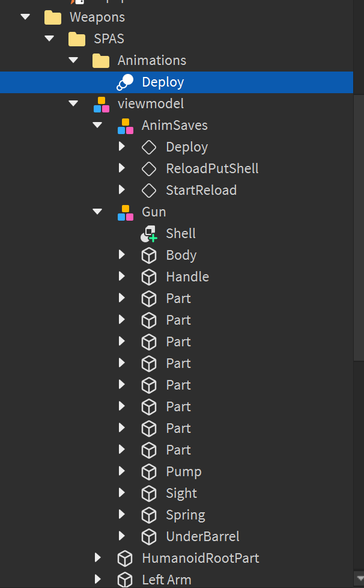The image size is (364, 588).
Task: Select ReloadPutShell in the tree
Action: (x=212, y=168)
